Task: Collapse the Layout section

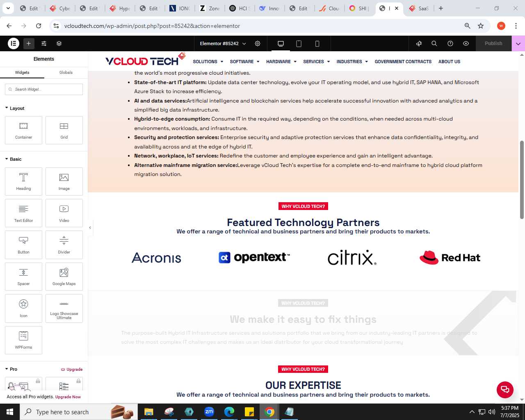Action: coord(15,108)
